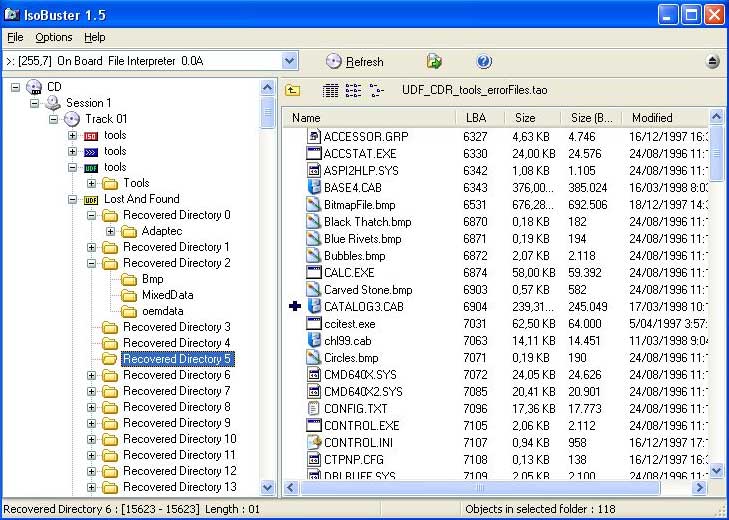Expand Recovered Directory 10 node

tap(92, 440)
